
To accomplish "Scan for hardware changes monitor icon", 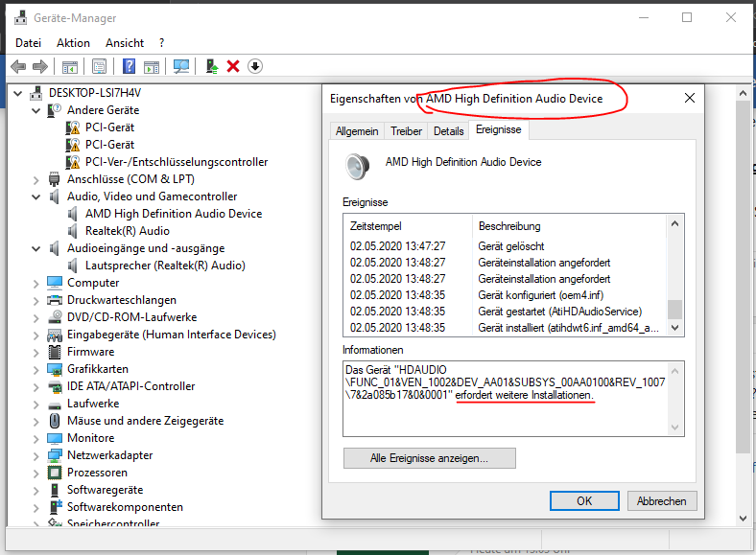I will (x=181, y=66).
